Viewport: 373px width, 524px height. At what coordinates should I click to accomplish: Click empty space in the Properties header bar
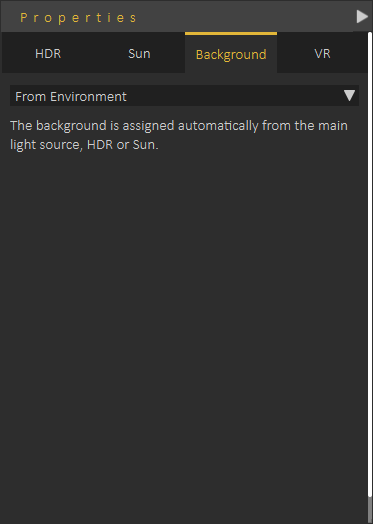point(244,17)
